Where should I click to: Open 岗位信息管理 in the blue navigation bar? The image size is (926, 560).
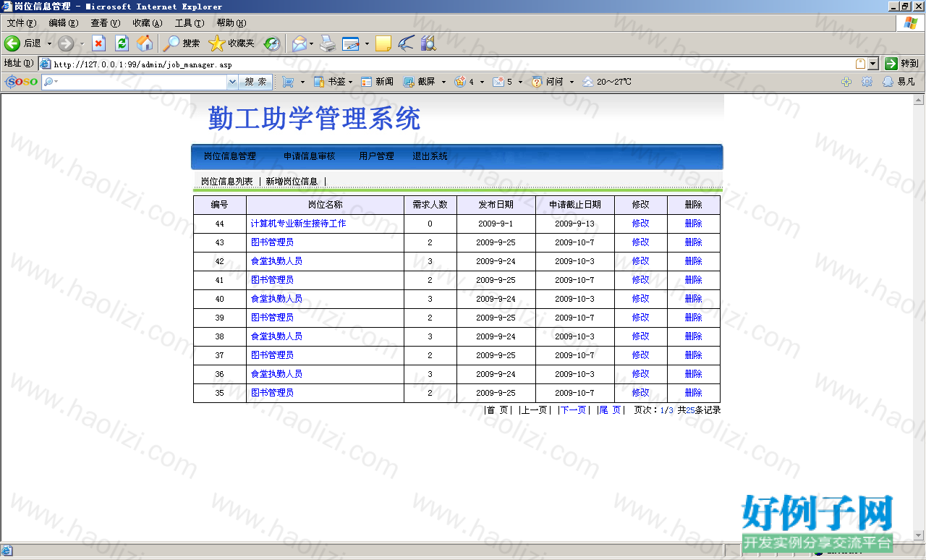tap(230, 156)
